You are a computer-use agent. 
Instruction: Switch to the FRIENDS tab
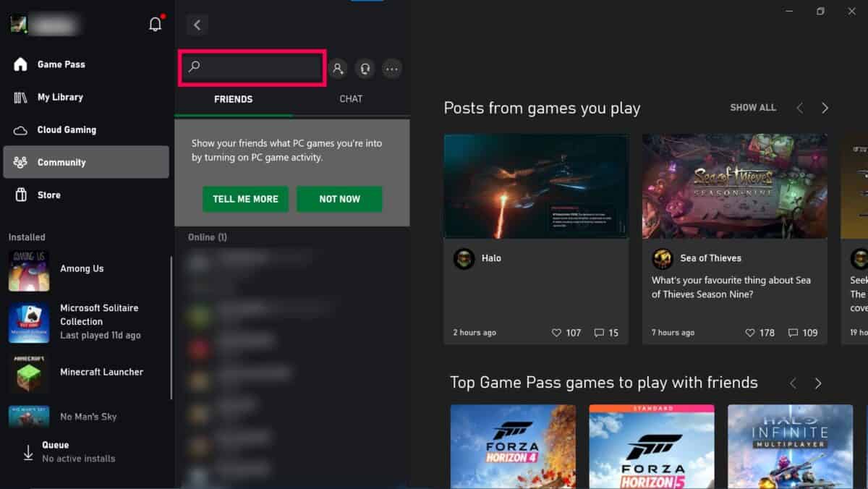(234, 99)
